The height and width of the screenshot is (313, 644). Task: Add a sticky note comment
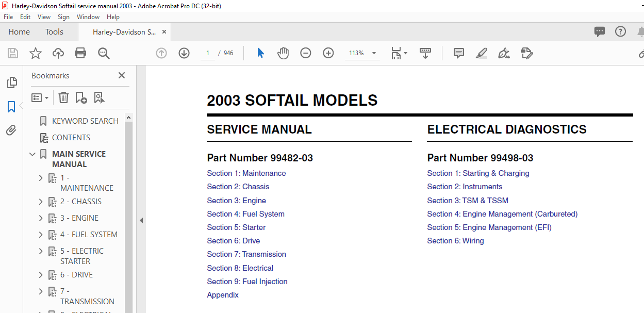[459, 53]
